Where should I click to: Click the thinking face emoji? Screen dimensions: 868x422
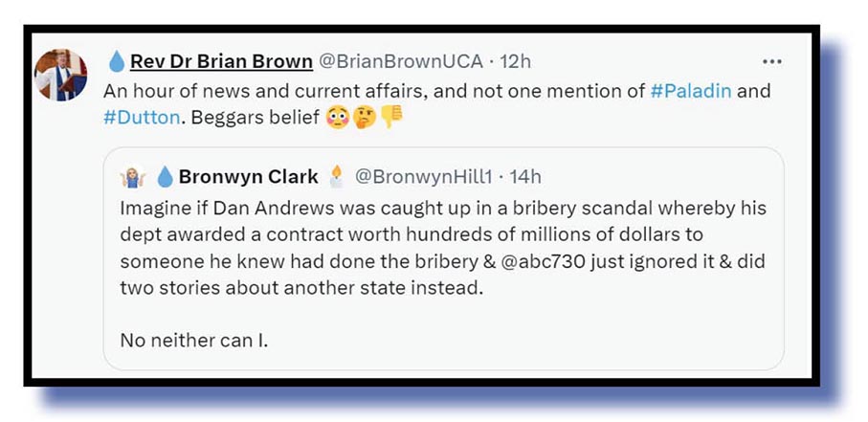coord(364,117)
